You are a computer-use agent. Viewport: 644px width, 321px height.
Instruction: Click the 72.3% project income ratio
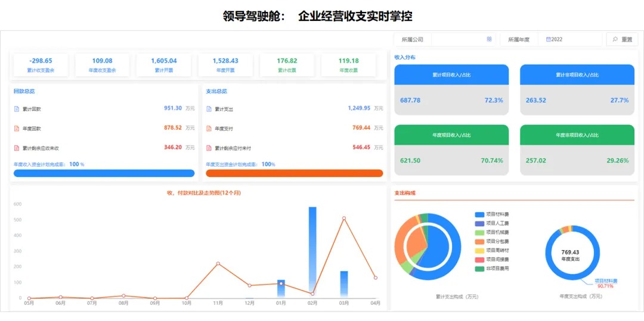point(494,100)
